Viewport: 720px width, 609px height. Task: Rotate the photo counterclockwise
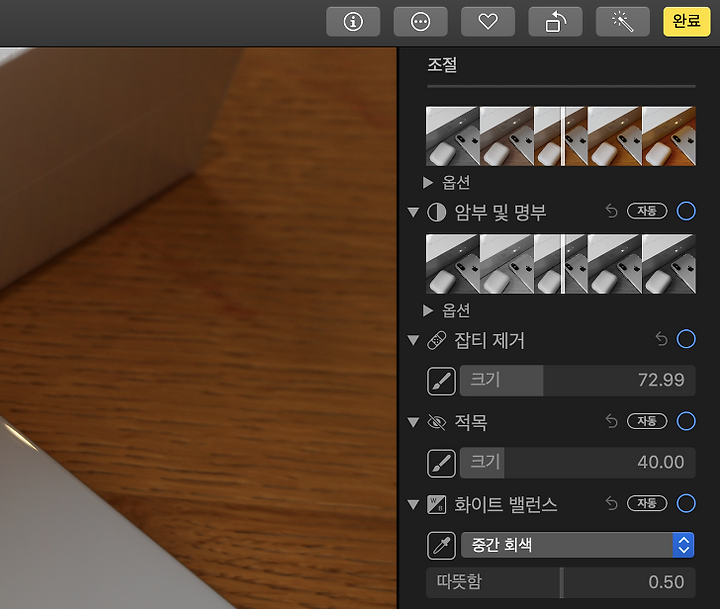pyautogui.click(x=555, y=22)
